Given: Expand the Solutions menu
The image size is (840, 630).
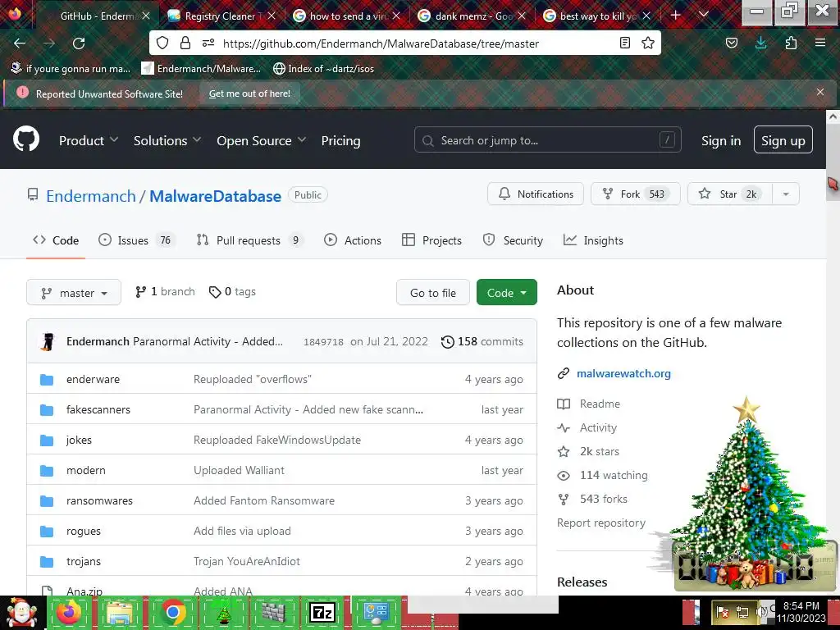Looking at the screenshot, I should click(x=167, y=141).
